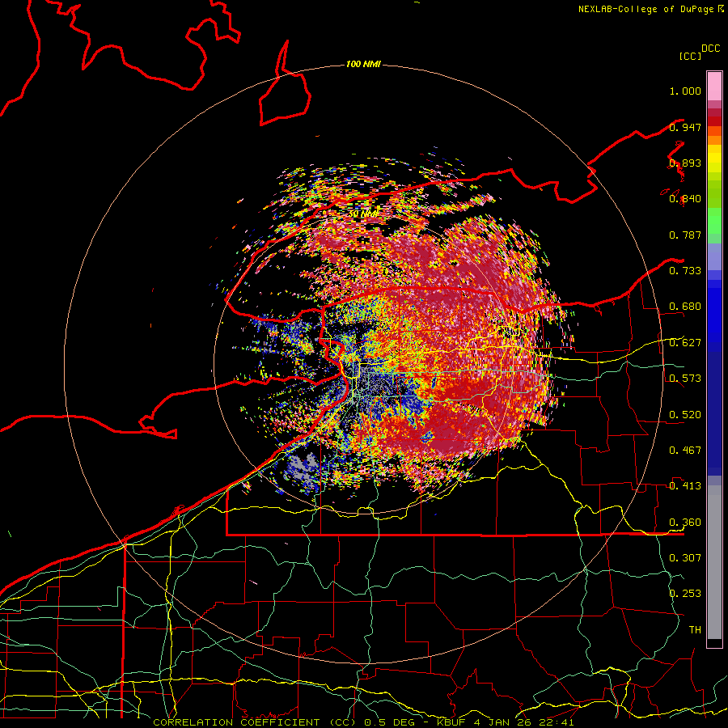Click the 0.627 scale value

click(685, 343)
